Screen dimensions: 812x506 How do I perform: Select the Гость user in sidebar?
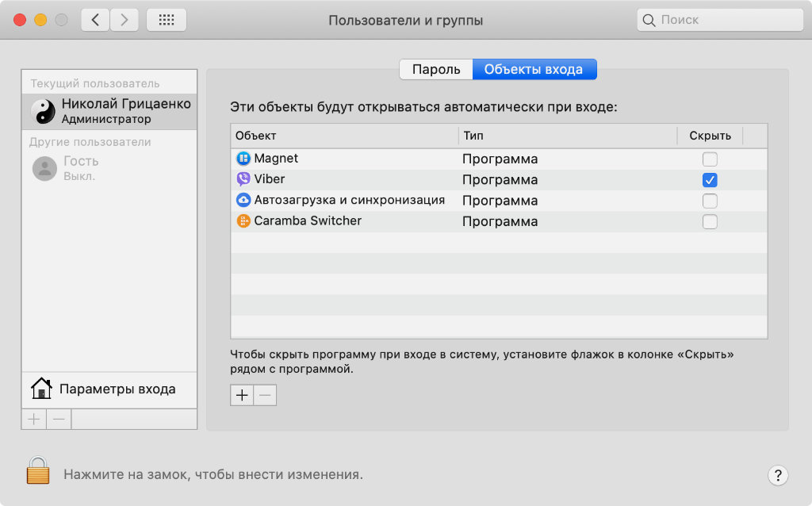[81, 168]
